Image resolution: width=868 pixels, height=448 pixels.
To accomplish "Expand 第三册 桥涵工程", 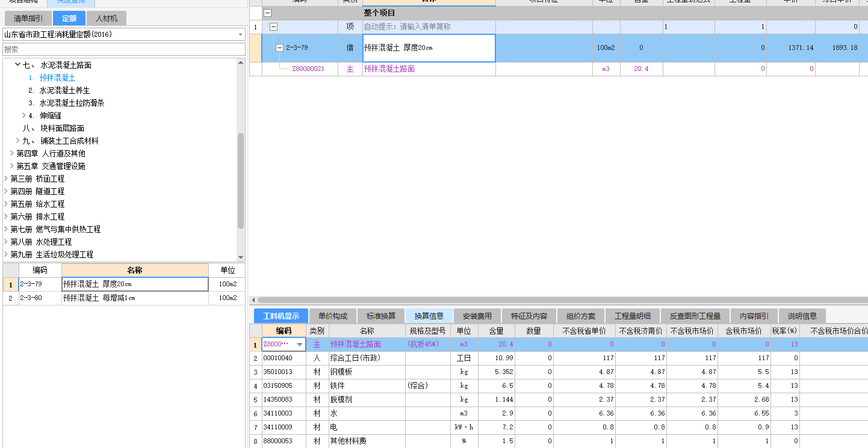I will [5, 179].
